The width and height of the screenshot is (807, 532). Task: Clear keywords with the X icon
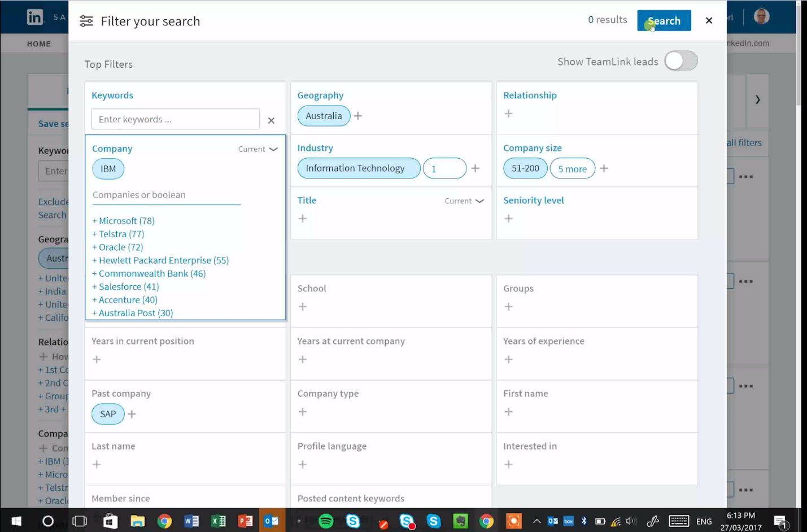[x=271, y=120]
